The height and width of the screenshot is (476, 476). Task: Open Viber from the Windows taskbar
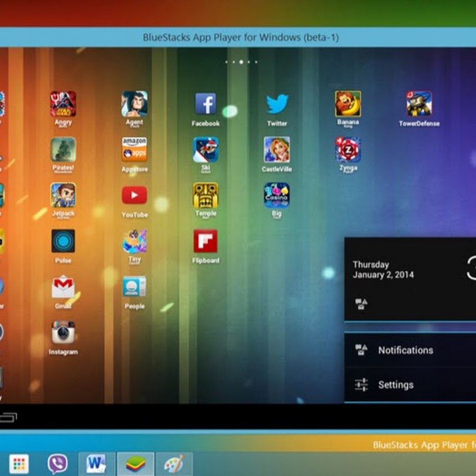pos(57,464)
